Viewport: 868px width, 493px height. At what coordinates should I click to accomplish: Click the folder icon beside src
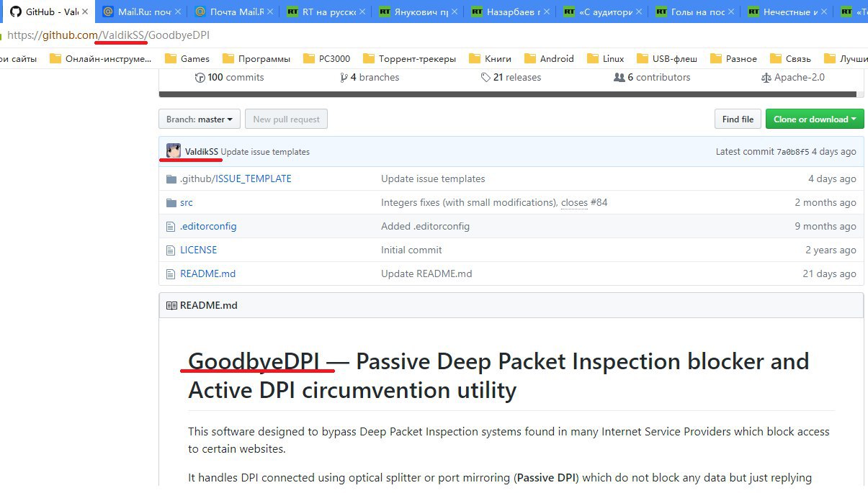pos(171,202)
